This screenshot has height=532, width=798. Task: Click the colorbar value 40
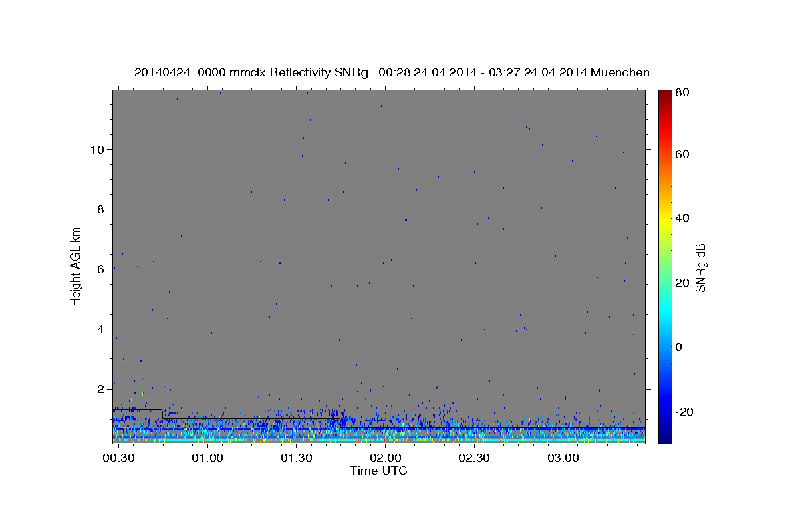[x=683, y=218]
